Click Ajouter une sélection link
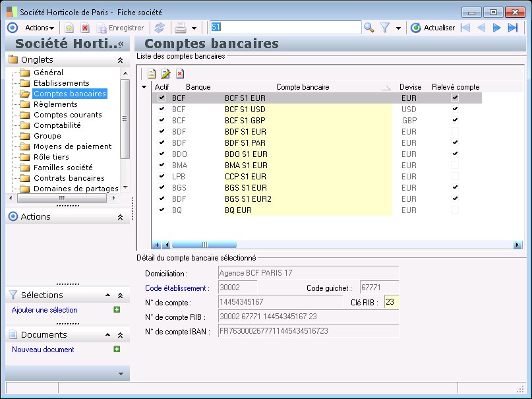This screenshot has width=532, height=399. (x=45, y=310)
